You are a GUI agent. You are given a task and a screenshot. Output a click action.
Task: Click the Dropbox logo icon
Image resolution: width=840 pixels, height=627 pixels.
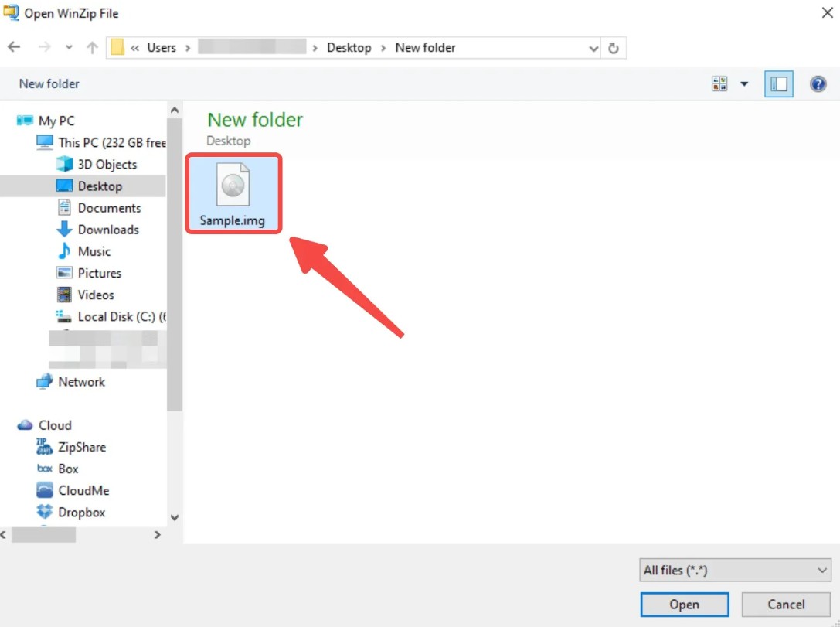[x=45, y=512]
